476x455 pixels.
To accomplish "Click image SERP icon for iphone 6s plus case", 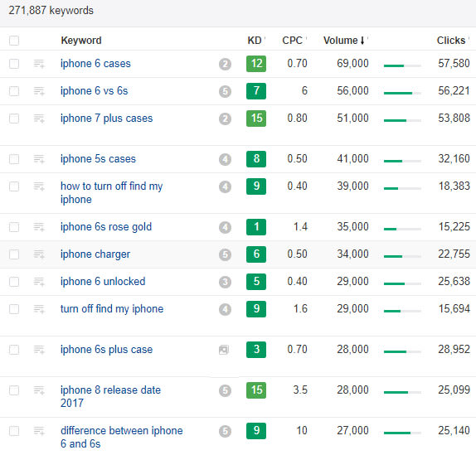I will coord(224,350).
